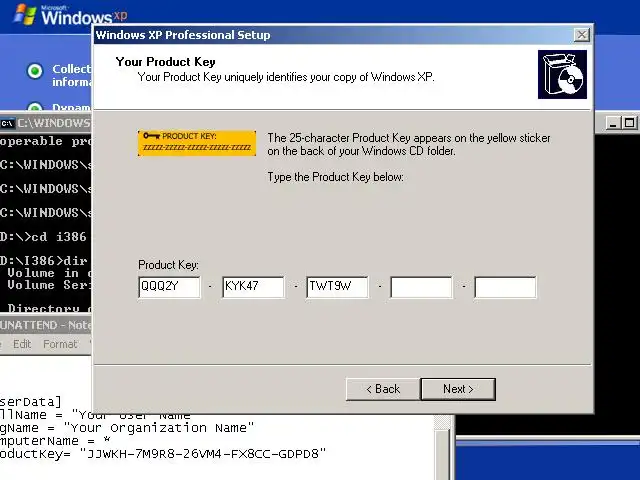640x480 pixels.
Task: Minimize the background command prompt window
Action: pos(613,122)
